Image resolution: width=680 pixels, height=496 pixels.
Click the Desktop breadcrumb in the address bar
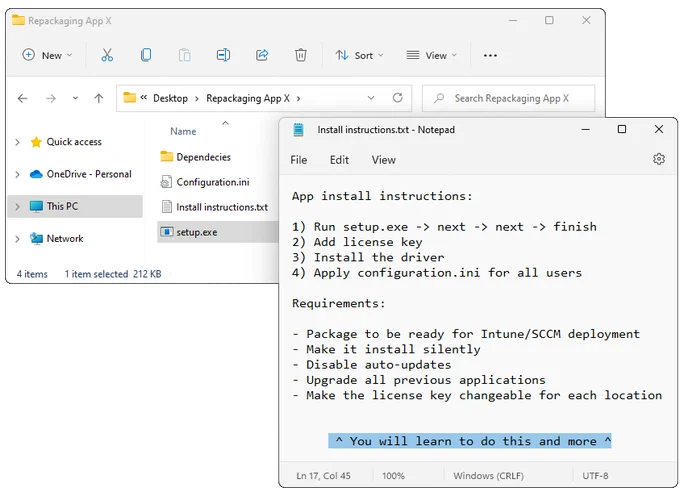170,98
